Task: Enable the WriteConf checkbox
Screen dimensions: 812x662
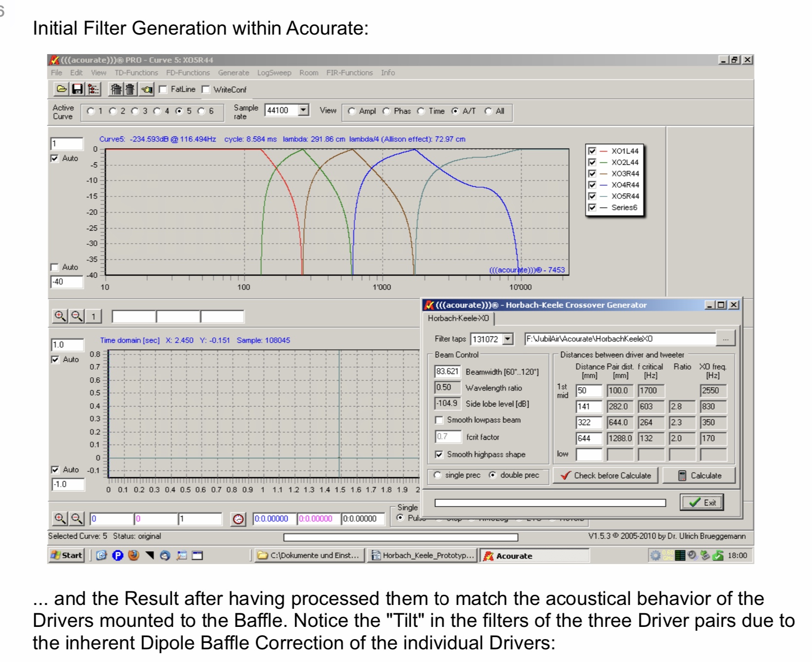Action: pyautogui.click(x=206, y=89)
